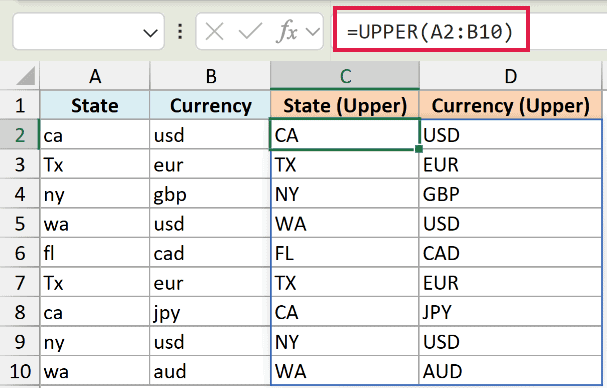
Task: Select cell C4 containing 'NY'
Action: click(345, 194)
